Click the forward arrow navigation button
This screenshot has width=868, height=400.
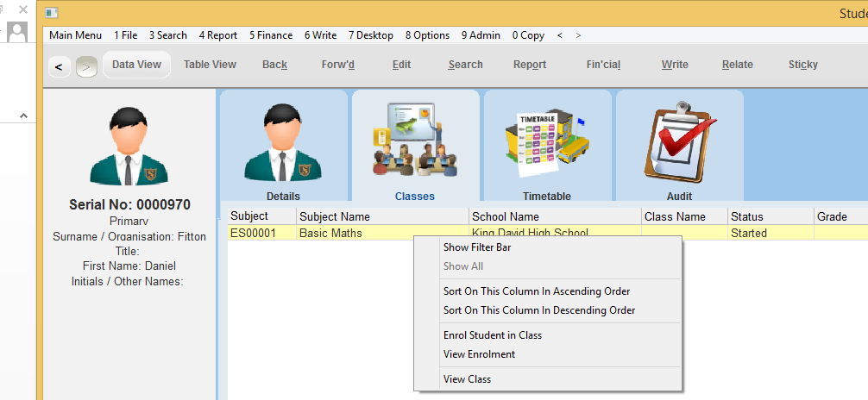pyautogui.click(x=86, y=66)
